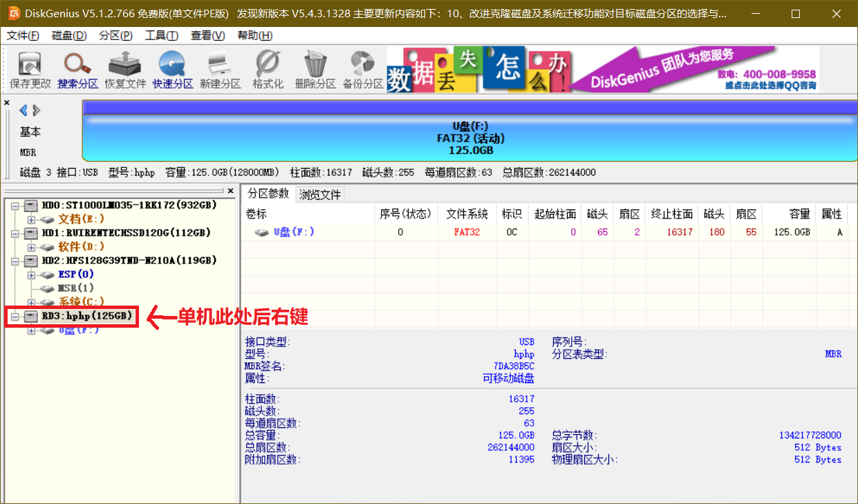
Task: Expand the 文档(E:) tree node
Action: coord(31,219)
